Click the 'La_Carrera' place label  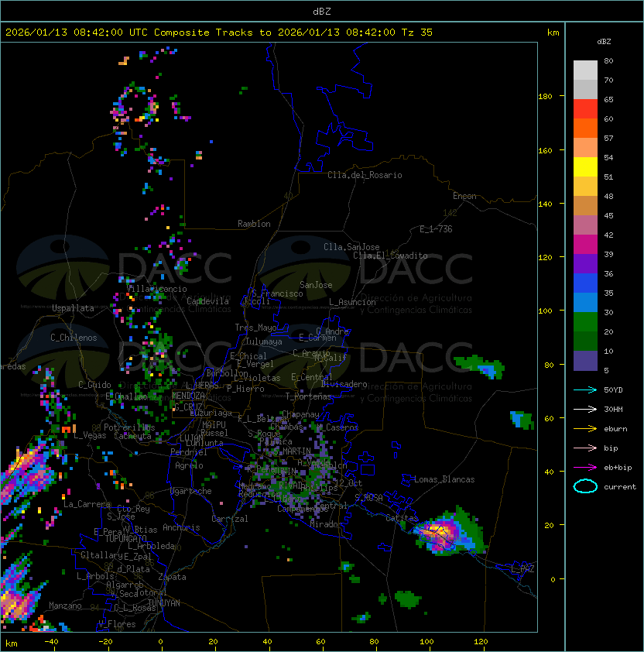[87, 504]
